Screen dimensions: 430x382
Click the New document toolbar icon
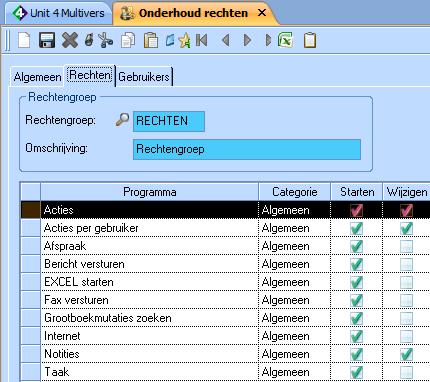[x=24, y=40]
